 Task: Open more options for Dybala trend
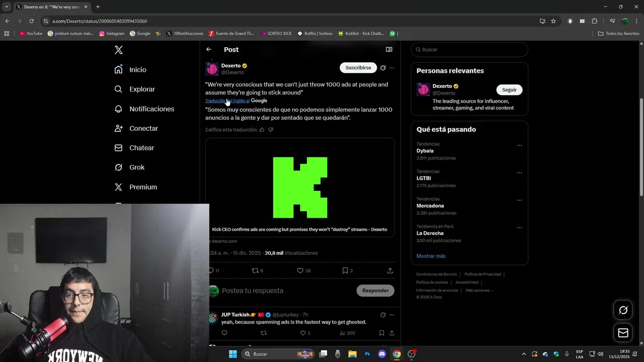point(519,145)
